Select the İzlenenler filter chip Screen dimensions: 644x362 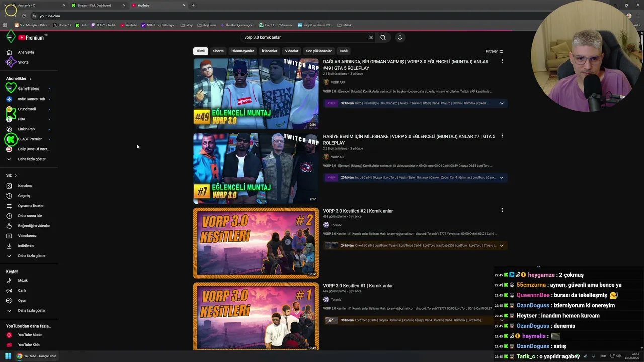point(269,51)
